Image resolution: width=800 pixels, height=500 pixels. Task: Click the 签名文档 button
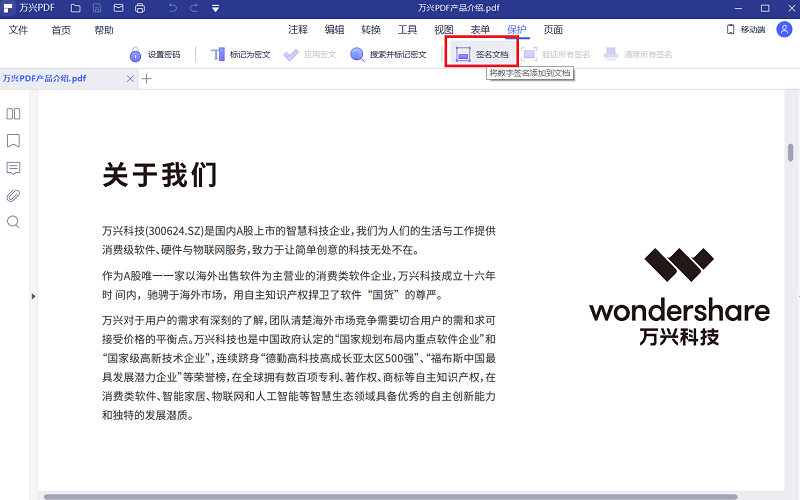pyautogui.click(x=482, y=54)
